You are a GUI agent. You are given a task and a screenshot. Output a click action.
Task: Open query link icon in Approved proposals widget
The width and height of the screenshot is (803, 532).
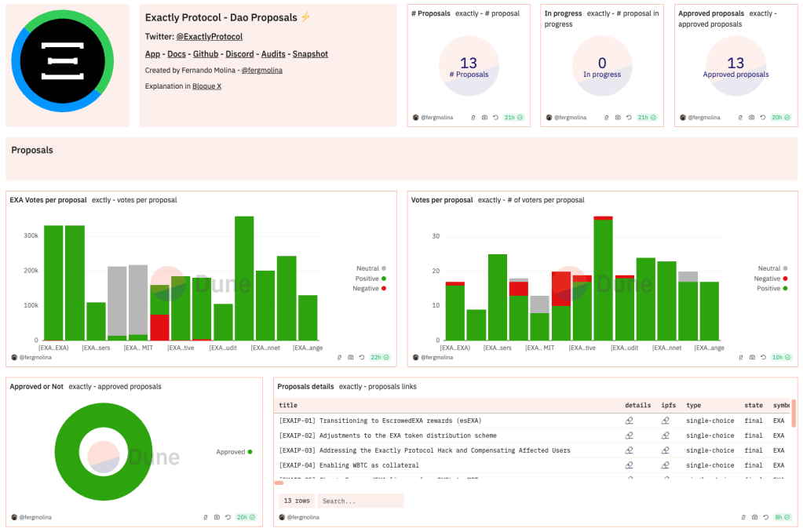pyautogui.click(x=740, y=118)
